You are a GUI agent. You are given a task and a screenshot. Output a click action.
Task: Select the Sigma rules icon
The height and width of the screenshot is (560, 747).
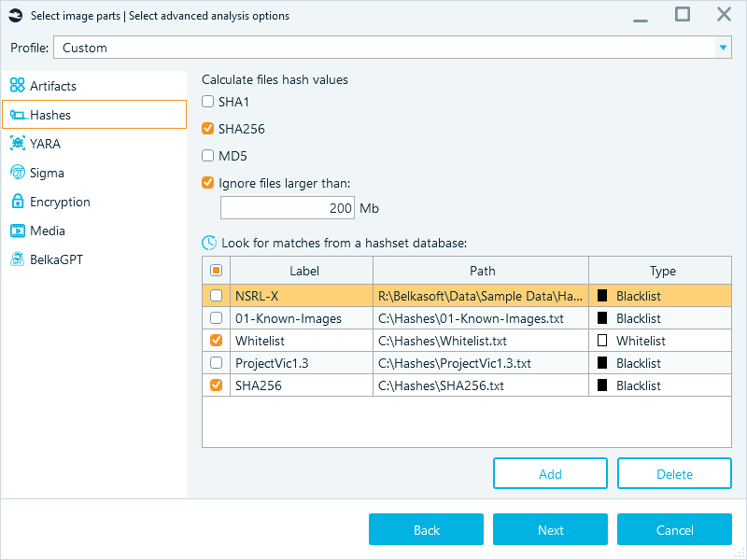tap(17, 173)
